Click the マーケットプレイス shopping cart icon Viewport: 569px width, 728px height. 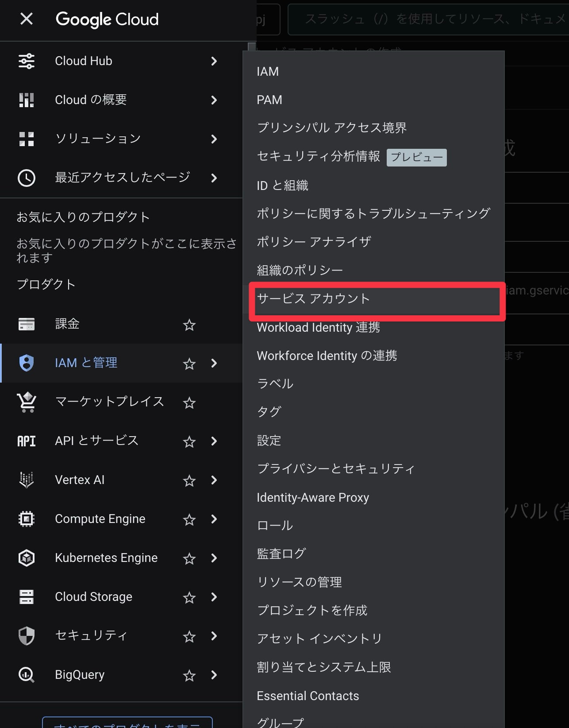pos(27,402)
